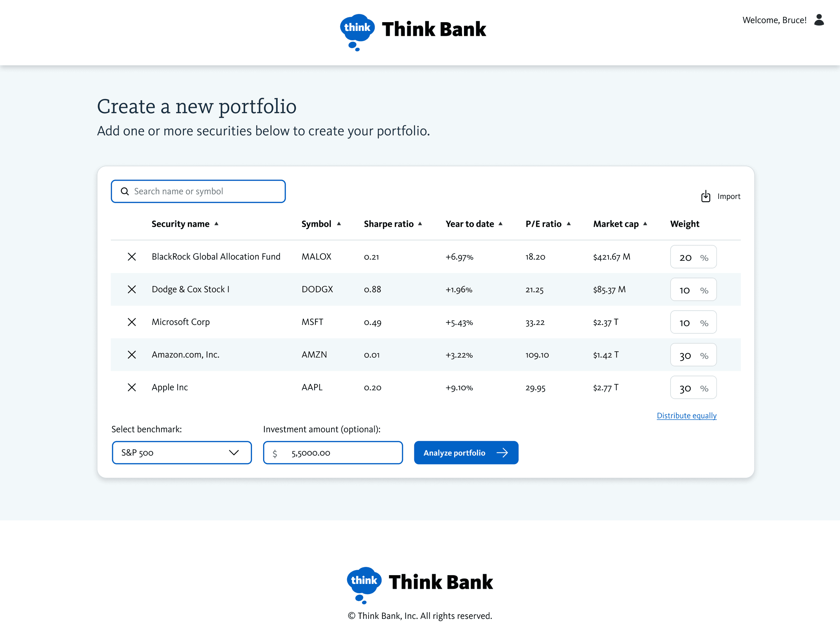
Task: Click the 0.01 Sharpe ratio value
Action: 371,354
